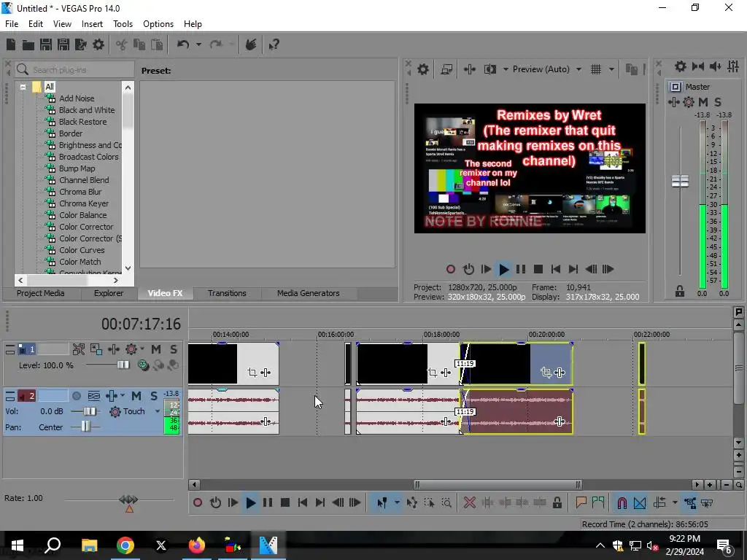Click the What's This help icon
Screen dimensions: 747x560
tap(274, 44)
